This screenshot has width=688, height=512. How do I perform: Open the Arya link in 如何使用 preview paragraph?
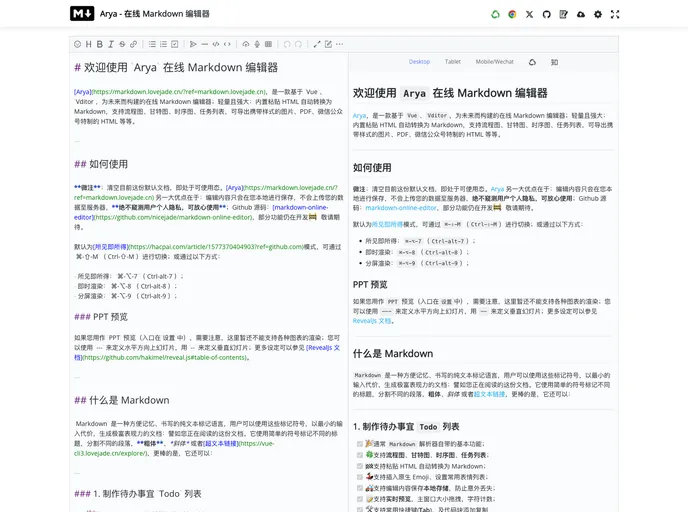click(x=497, y=189)
